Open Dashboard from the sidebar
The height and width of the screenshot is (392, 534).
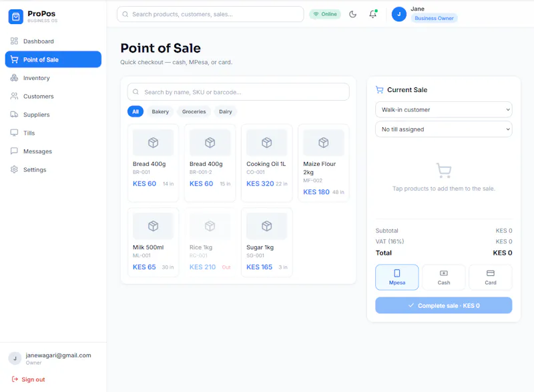tap(53, 41)
